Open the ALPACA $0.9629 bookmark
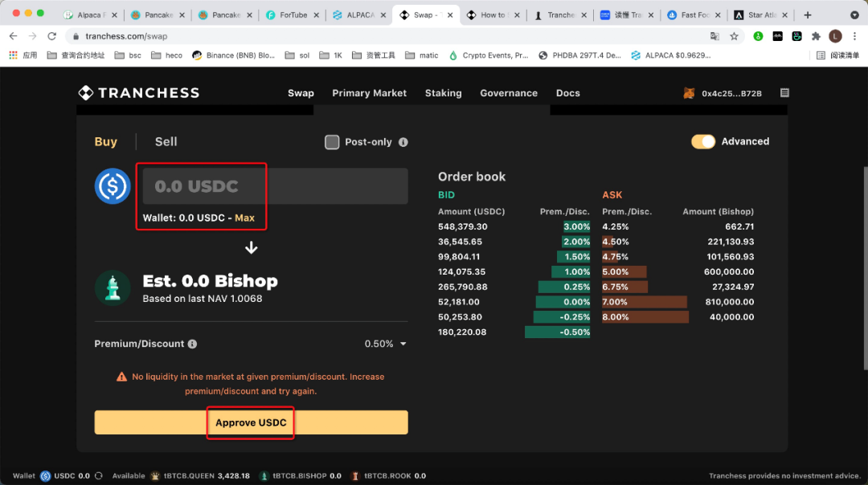This screenshot has width=868, height=485. pos(671,55)
